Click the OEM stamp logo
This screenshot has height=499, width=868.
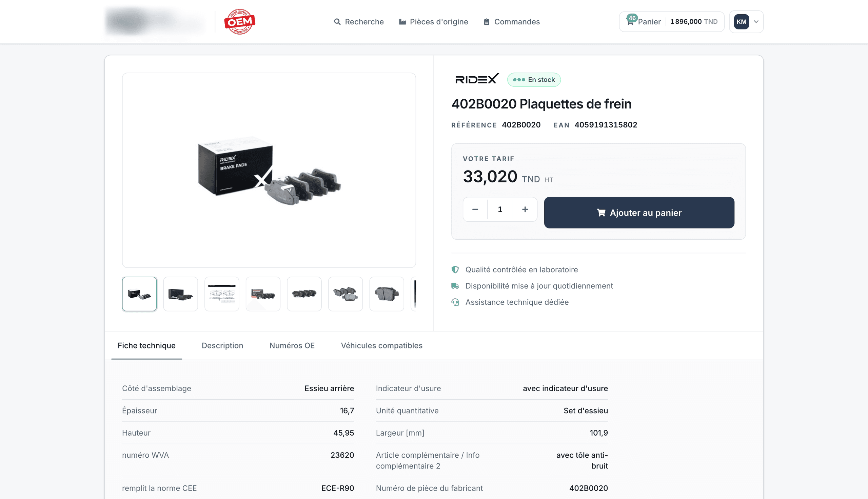(x=239, y=22)
